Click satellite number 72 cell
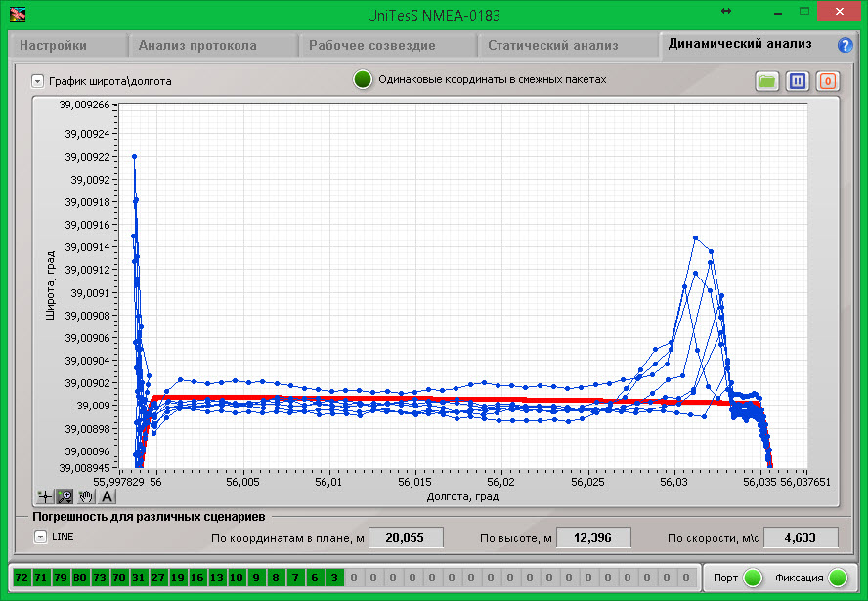868x601 pixels. [x=22, y=578]
